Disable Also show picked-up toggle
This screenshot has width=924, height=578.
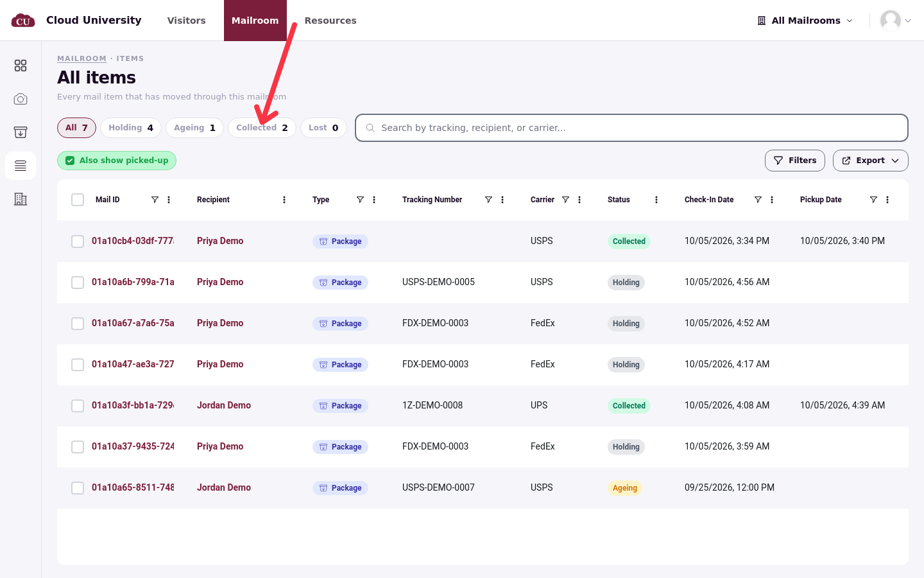click(x=117, y=161)
